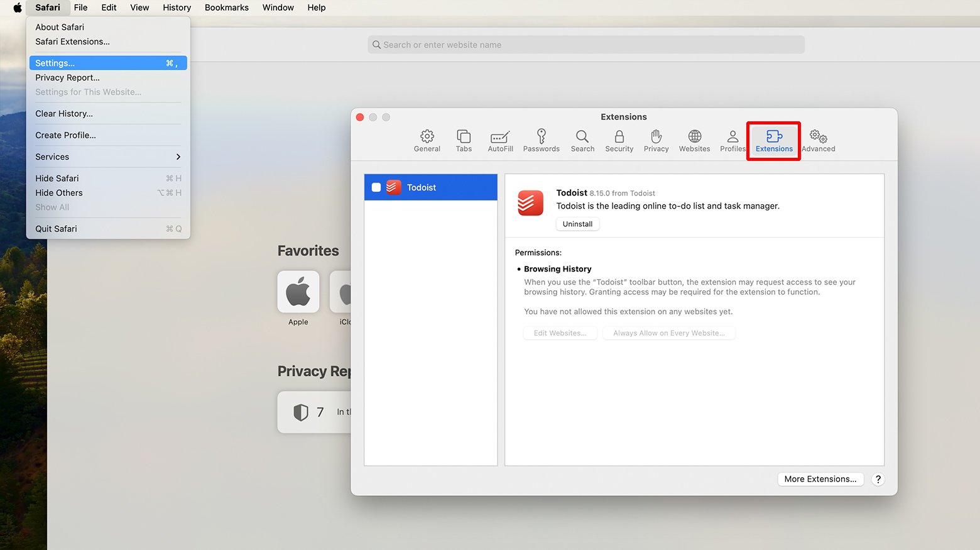Open the Search settings pane
Viewport: 980px width, 550px height.
582,140
